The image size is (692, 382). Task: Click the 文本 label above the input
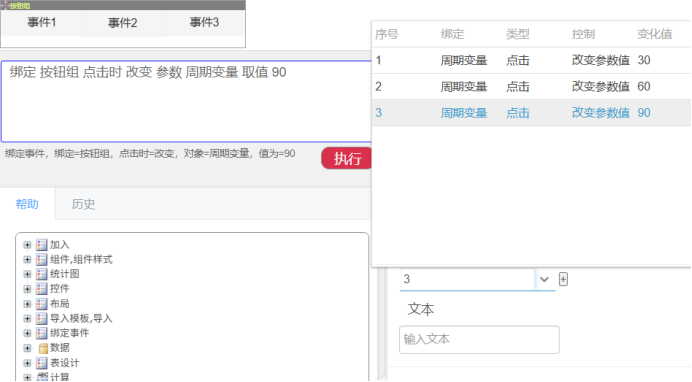421,309
